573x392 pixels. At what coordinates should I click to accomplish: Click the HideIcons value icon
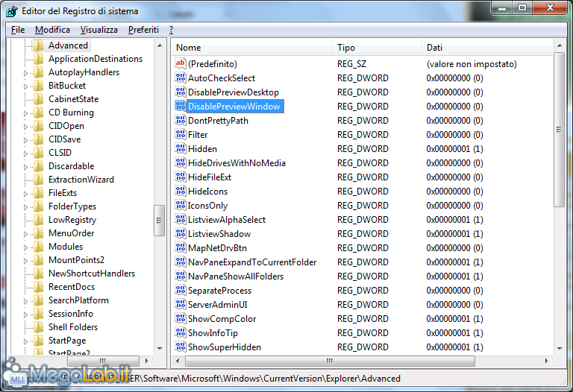tap(180, 192)
